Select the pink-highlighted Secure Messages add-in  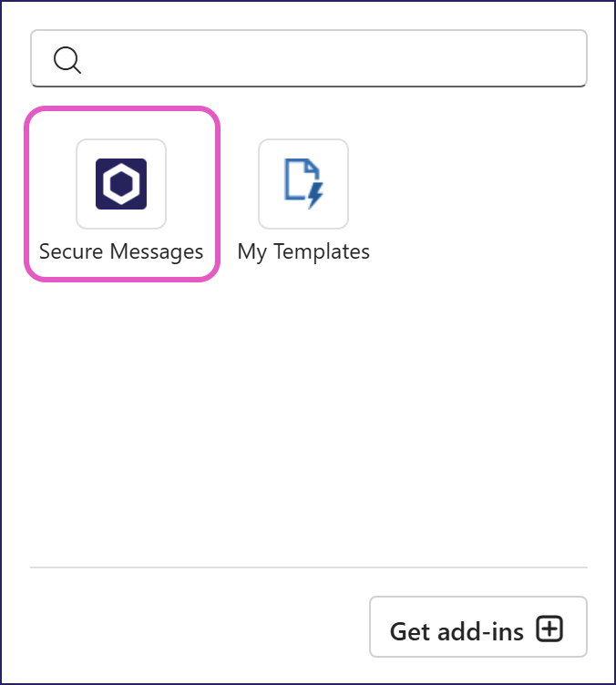[121, 193]
